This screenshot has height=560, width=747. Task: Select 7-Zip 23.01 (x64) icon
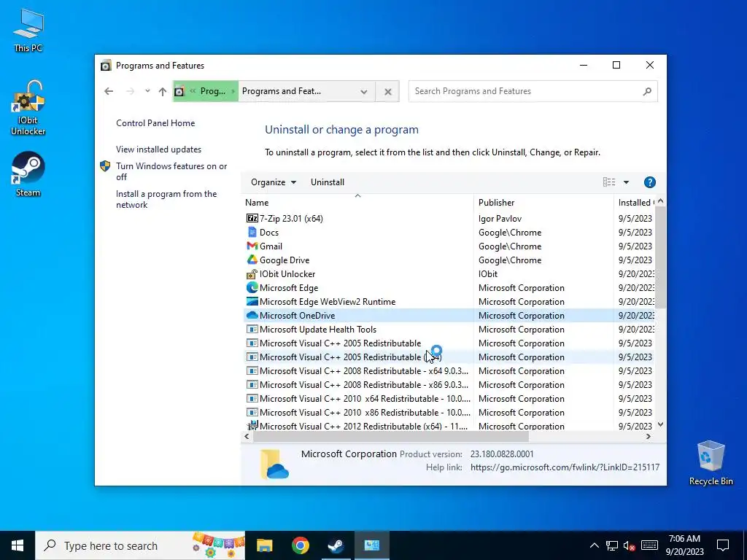point(252,218)
